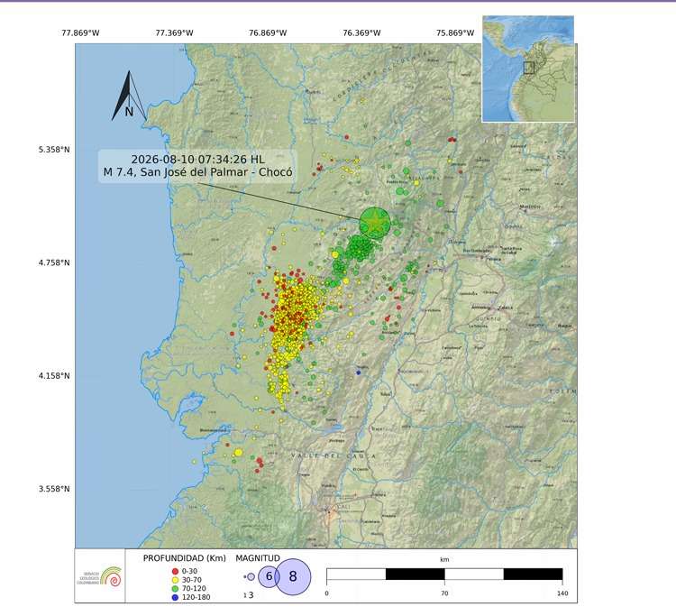676x616 pixels.
Task: Click the 5.358°N latitude label
Action: point(54,150)
